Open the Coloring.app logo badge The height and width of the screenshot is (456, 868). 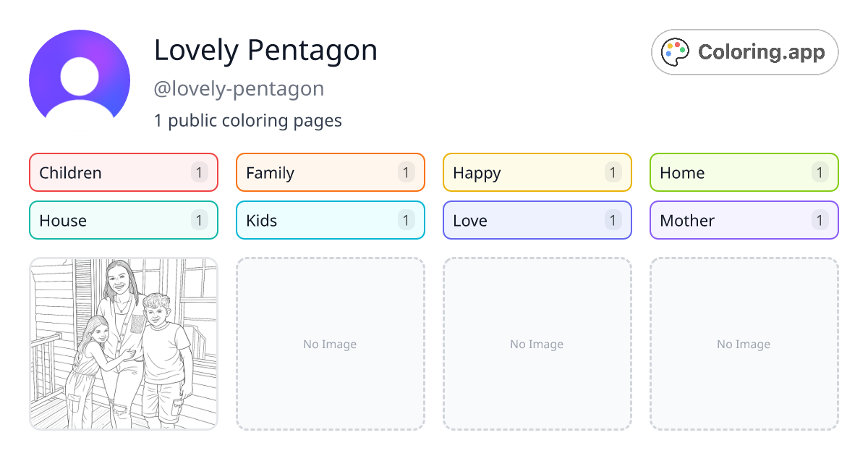tap(744, 52)
